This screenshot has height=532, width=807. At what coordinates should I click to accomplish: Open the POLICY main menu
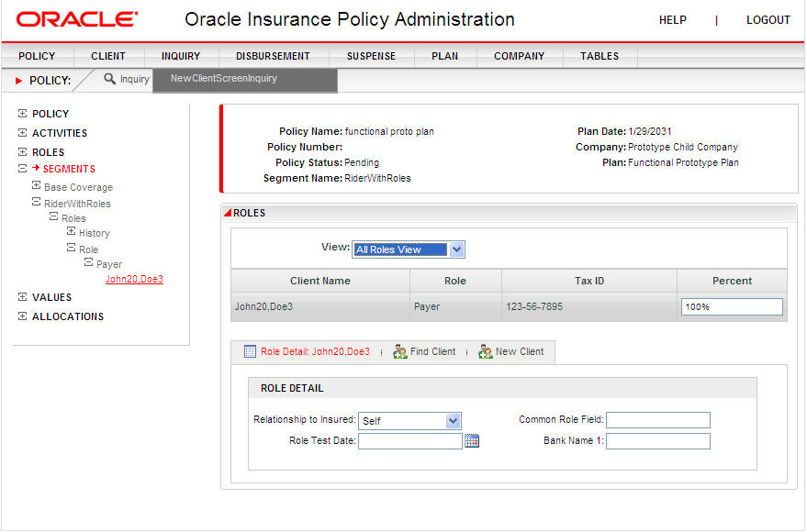pyautogui.click(x=37, y=56)
